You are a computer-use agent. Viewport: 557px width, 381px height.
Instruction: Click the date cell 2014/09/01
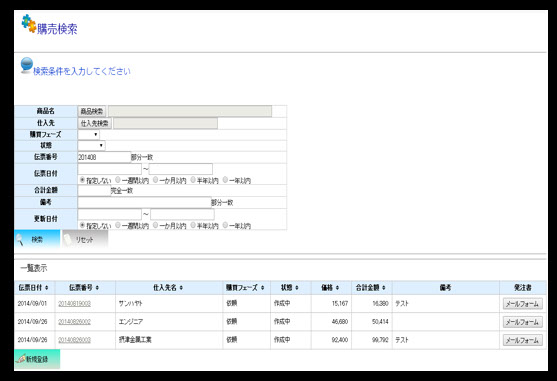(x=32, y=304)
